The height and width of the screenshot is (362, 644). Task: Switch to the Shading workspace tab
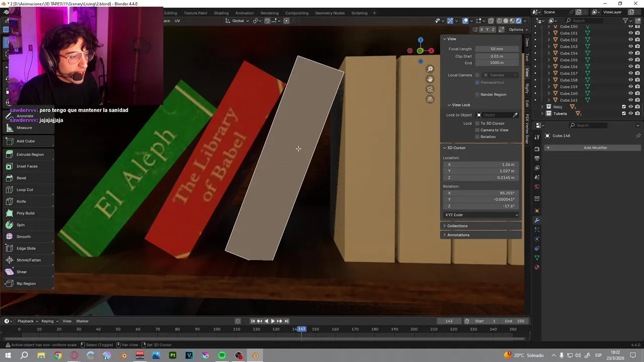[221, 13]
